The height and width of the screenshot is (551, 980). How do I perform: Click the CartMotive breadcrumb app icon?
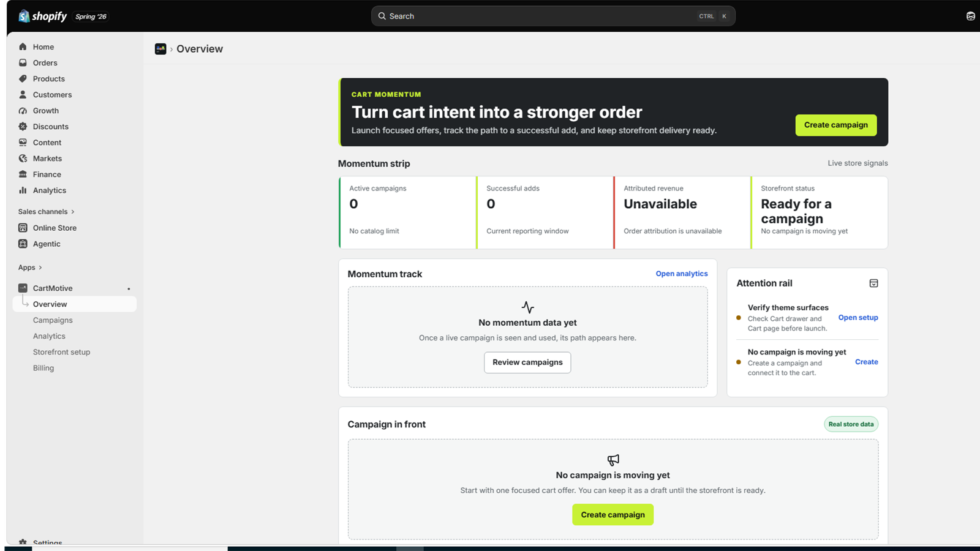160,49
